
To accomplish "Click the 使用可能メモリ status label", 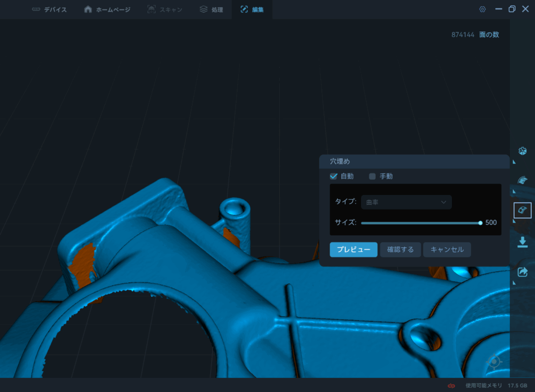I will 484,386.
